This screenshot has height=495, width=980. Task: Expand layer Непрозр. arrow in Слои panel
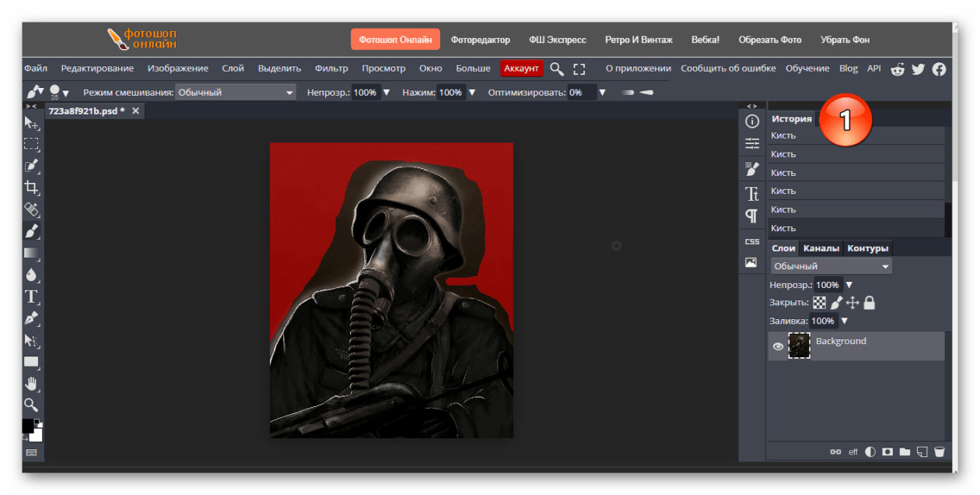pos(849,285)
